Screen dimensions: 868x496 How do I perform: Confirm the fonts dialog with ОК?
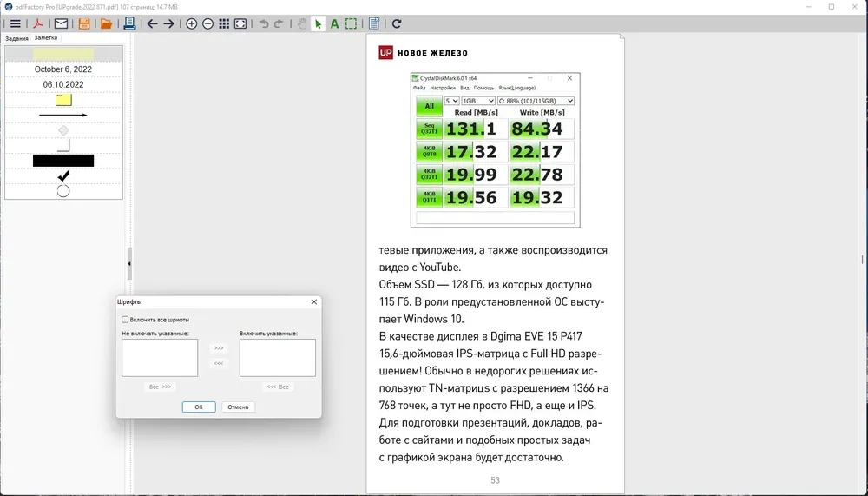point(199,407)
